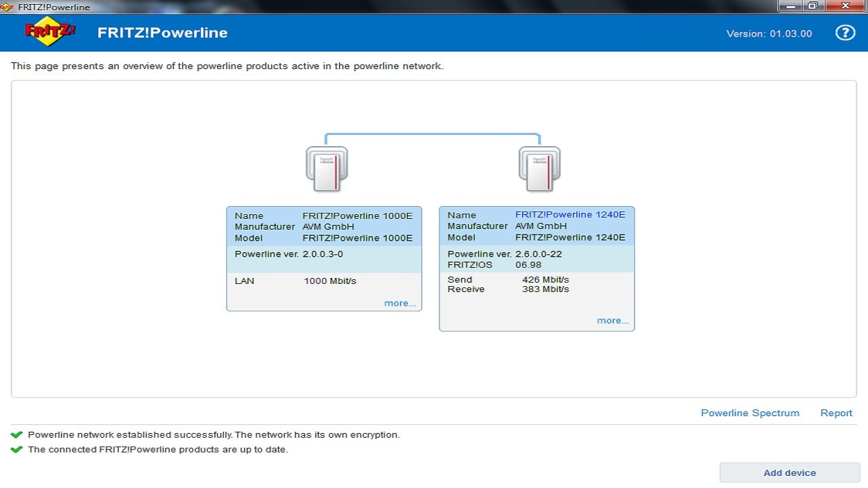Viewport: 868px width, 488px height.
Task: Click the FRITZ! logo in the header
Action: pyautogui.click(x=50, y=31)
